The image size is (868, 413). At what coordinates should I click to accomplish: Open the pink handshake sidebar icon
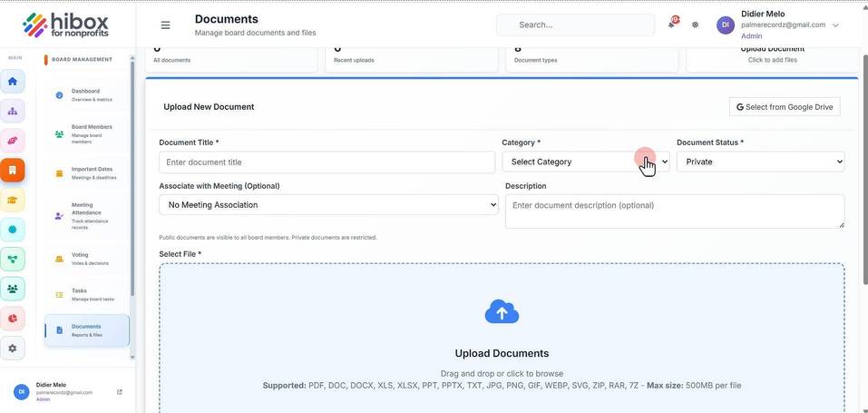click(x=12, y=141)
